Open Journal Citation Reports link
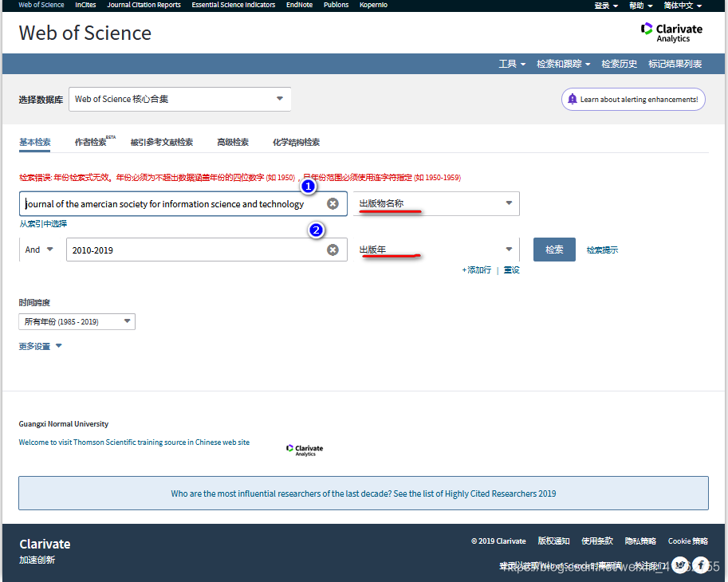This screenshot has width=728, height=582. 144,5
